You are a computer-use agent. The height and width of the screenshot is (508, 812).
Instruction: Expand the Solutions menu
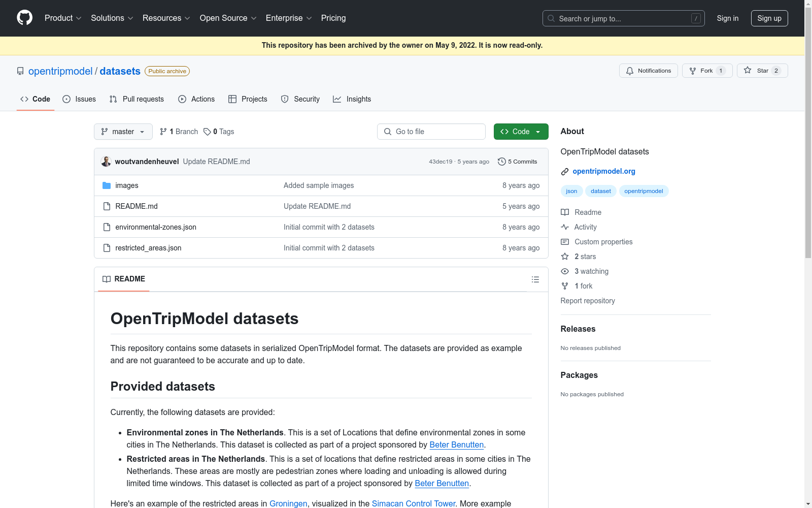coord(112,18)
